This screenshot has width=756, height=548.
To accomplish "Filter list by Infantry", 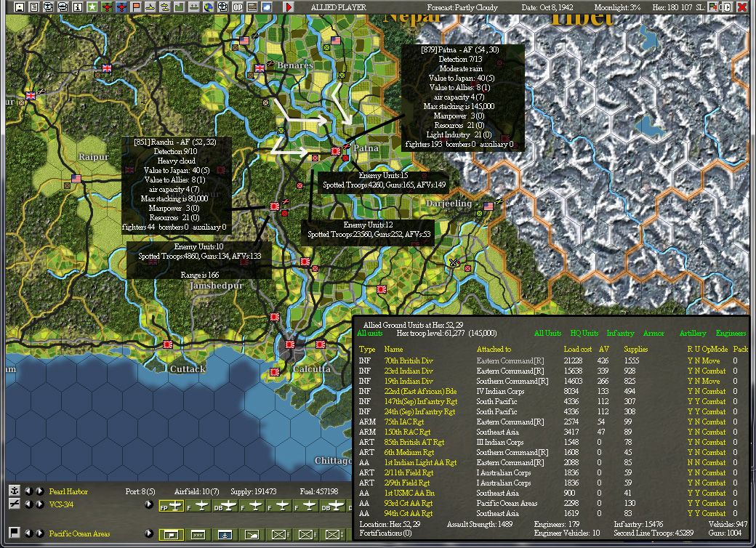I will tap(620, 333).
